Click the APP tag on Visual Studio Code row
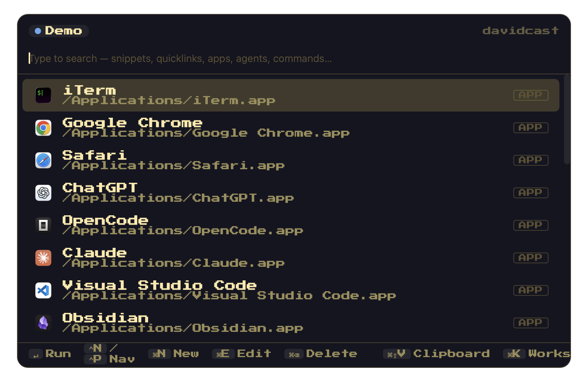 pos(531,290)
